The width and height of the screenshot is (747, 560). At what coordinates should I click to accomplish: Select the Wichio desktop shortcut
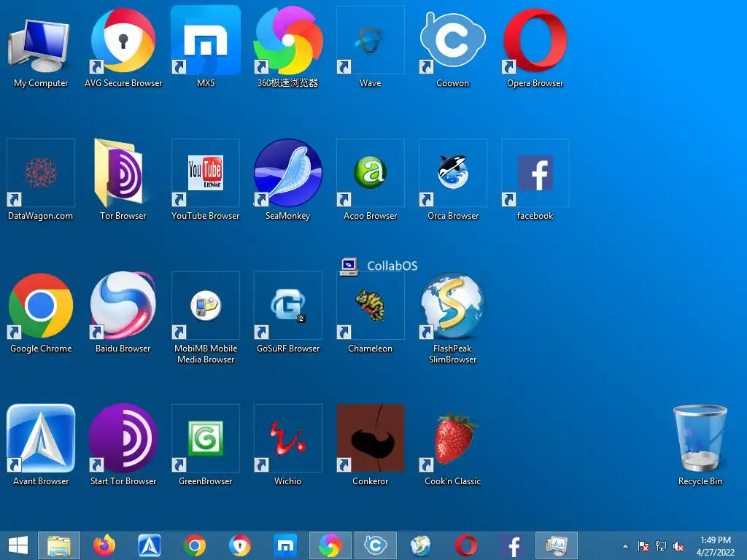pyautogui.click(x=287, y=446)
